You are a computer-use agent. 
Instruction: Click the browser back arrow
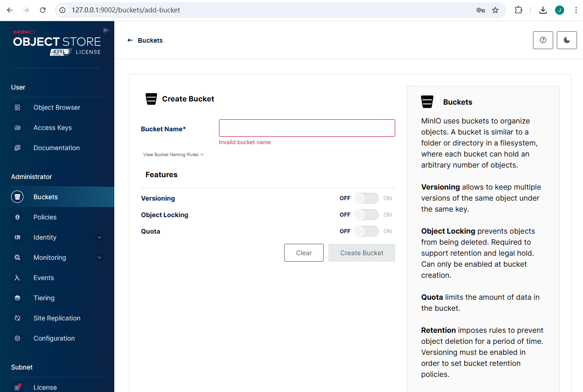10,10
